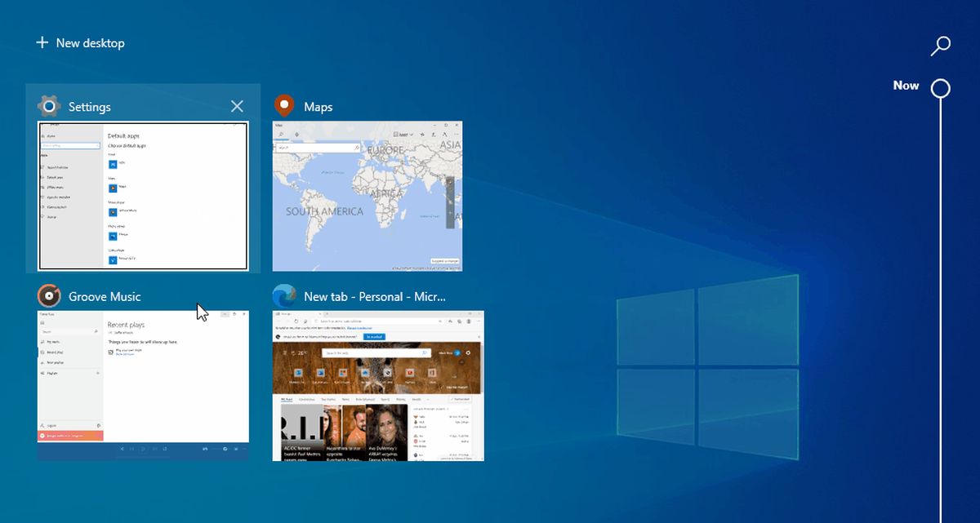Click the Windows logo desktop background
Viewport: 980px width, 523px height.
(x=706, y=367)
